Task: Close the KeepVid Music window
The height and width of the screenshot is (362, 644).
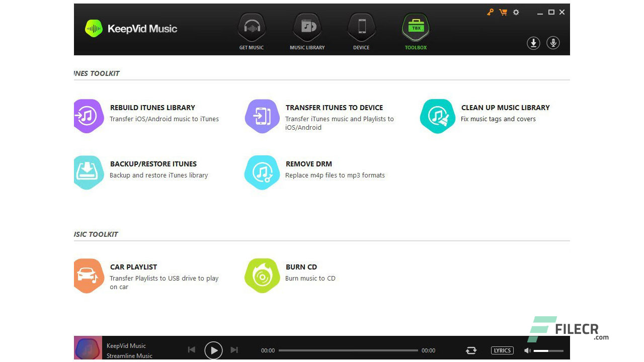Action: point(562,12)
